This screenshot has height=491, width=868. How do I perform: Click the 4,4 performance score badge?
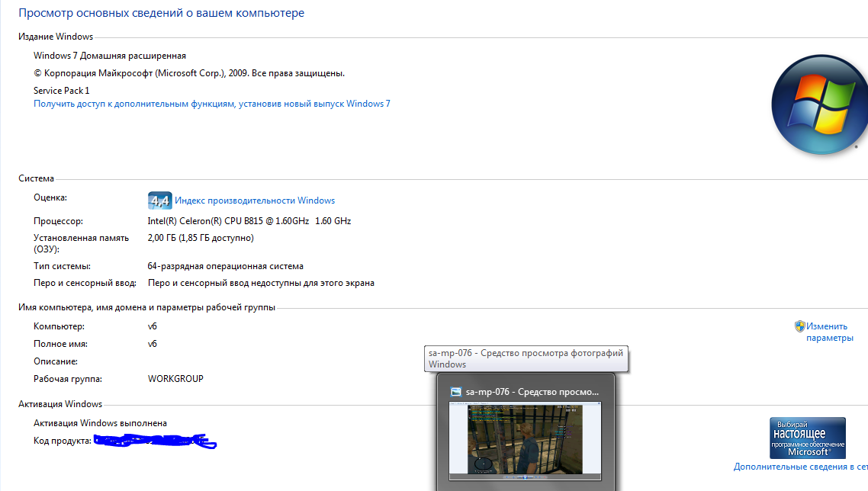[x=160, y=201]
